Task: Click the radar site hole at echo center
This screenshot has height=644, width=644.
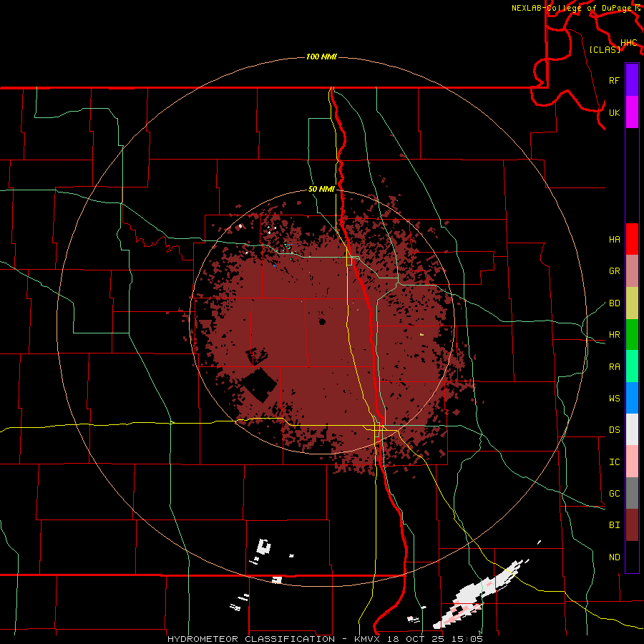Action: [323, 321]
